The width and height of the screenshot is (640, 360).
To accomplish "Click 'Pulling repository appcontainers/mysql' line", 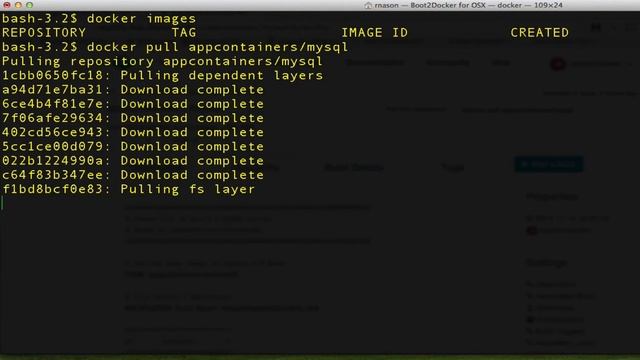I will [x=162, y=61].
